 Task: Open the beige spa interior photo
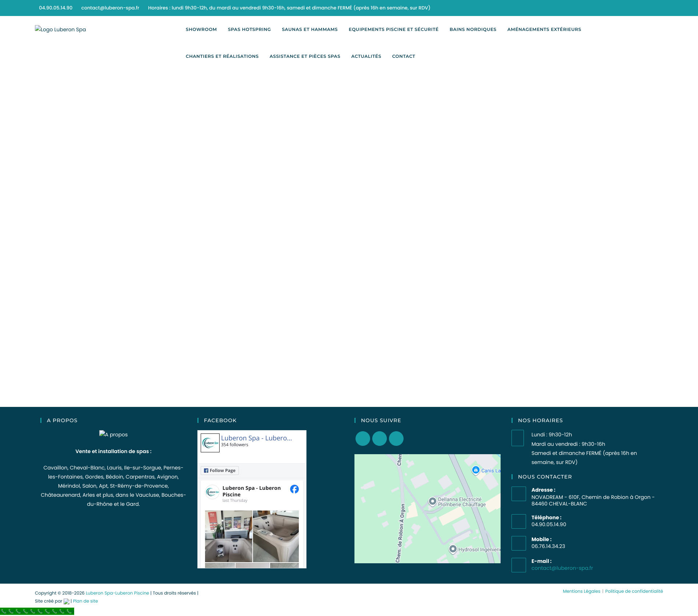276,536
